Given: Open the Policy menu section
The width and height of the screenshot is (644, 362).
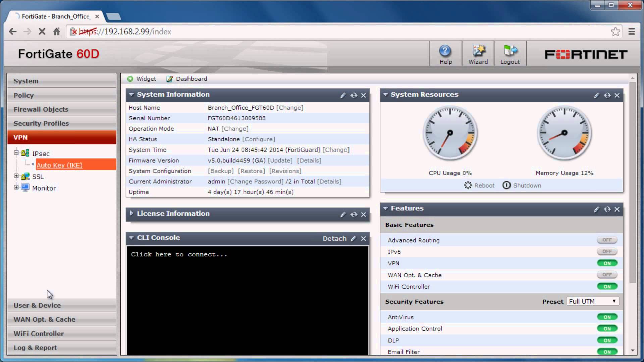Looking at the screenshot, I should click(62, 95).
